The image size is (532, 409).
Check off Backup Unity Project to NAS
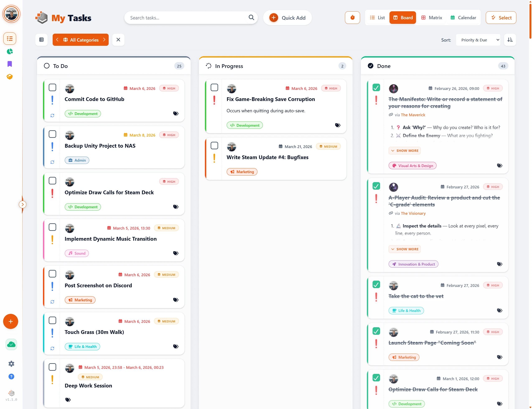[52, 134]
